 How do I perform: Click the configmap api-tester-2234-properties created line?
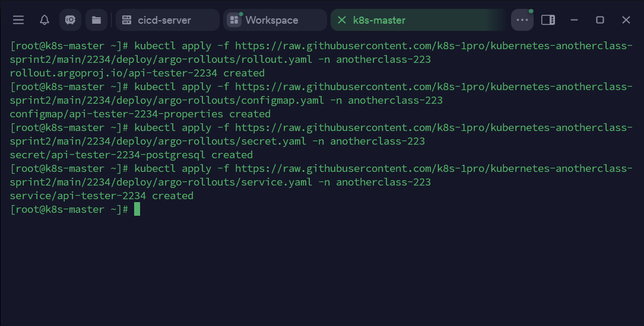(x=140, y=114)
